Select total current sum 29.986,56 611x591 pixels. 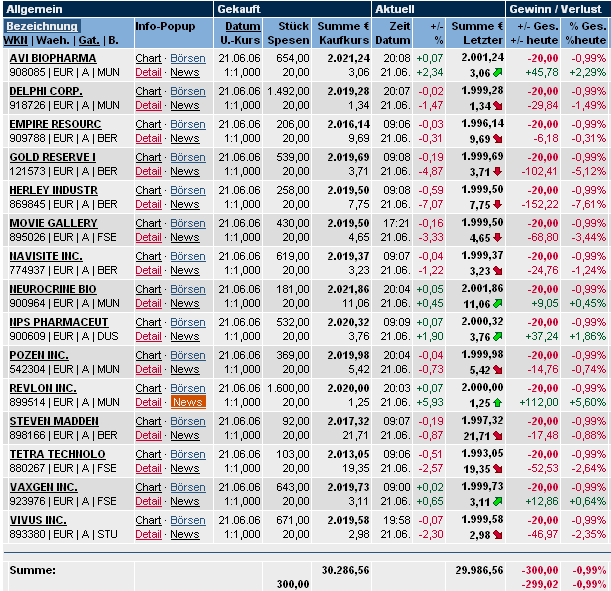click(479, 570)
